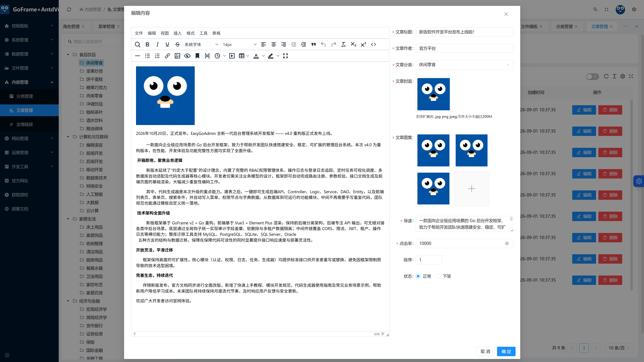Insert an anchor bookmark

pyautogui.click(x=197, y=56)
